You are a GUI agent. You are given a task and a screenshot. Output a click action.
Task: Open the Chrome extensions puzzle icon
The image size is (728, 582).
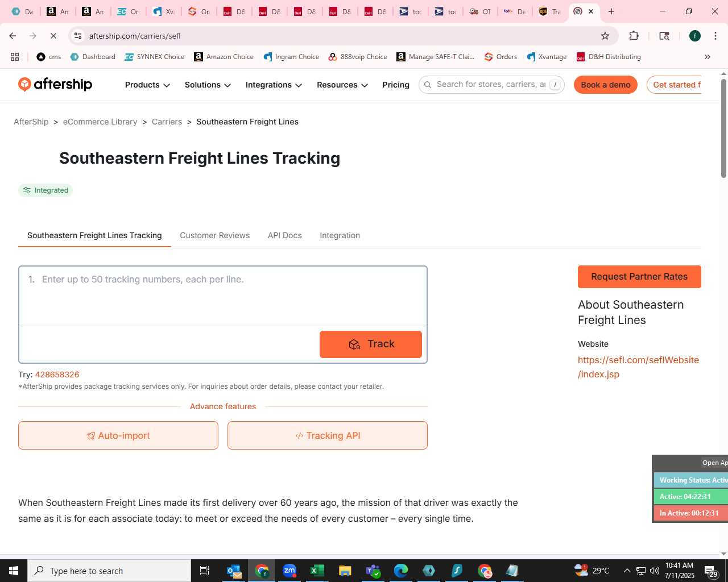pyautogui.click(x=634, y=36)
